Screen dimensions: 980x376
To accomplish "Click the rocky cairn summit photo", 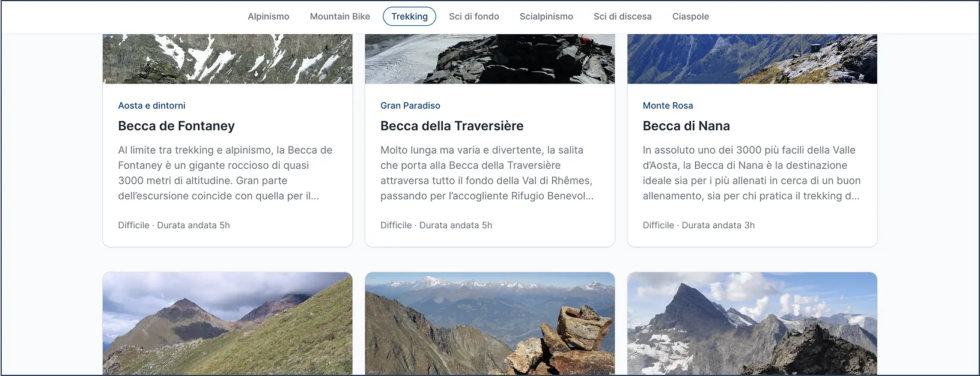I will (x=490, y=323).
